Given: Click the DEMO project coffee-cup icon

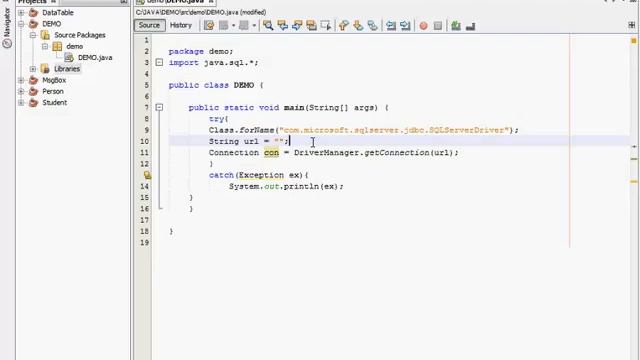Looking at the screenshot, I should [x=33, y=24].
